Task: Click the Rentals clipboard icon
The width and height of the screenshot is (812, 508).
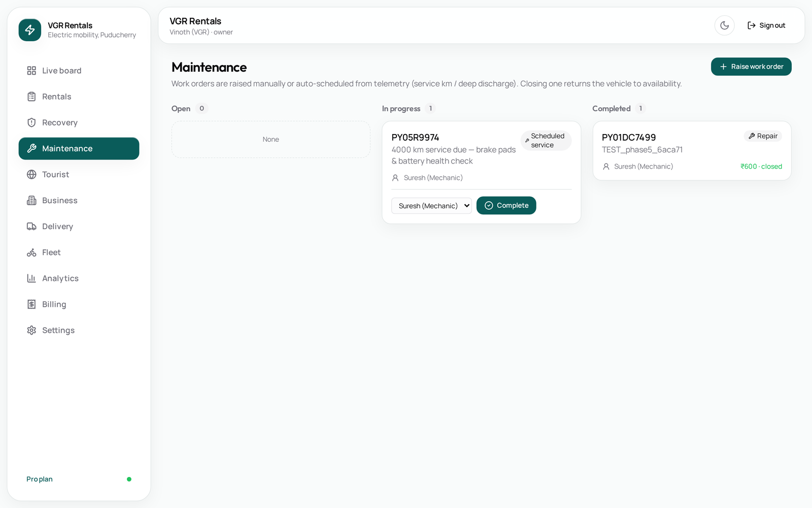Action: [31, 97]
